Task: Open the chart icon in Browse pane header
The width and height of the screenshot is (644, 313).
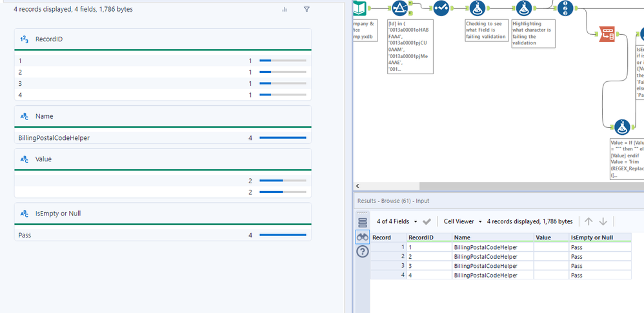Action: (284, 9)
